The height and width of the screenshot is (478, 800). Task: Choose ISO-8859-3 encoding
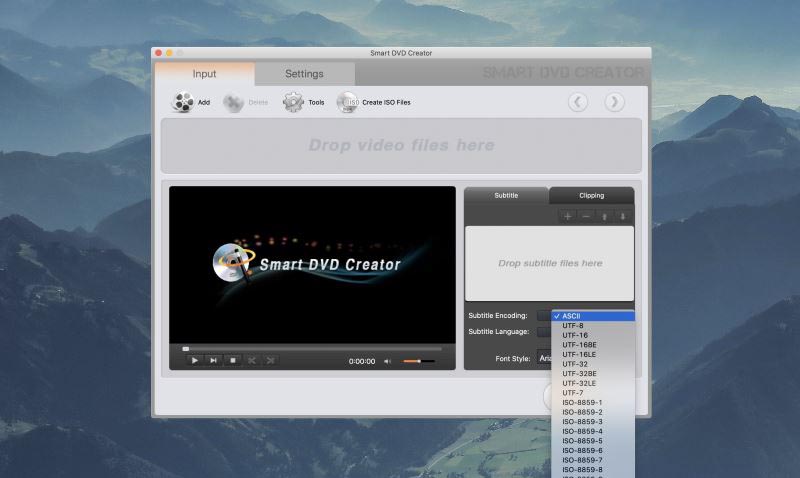tap(593, 421)
